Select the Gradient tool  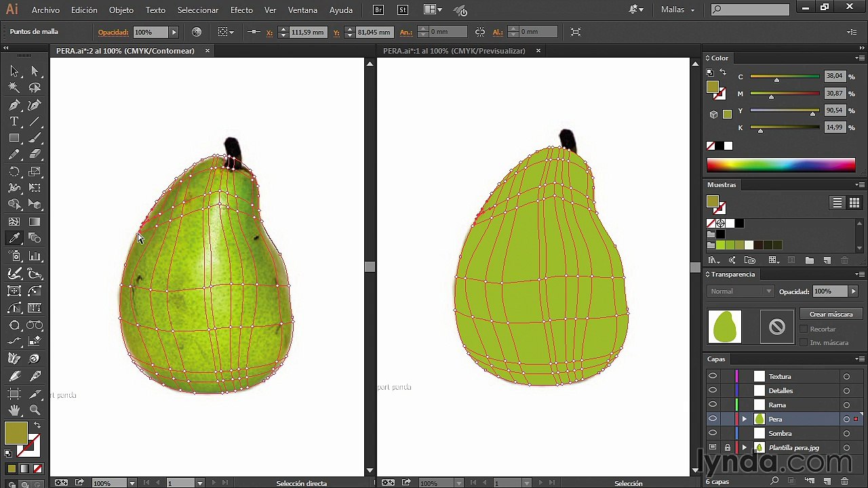coord(35,222)
